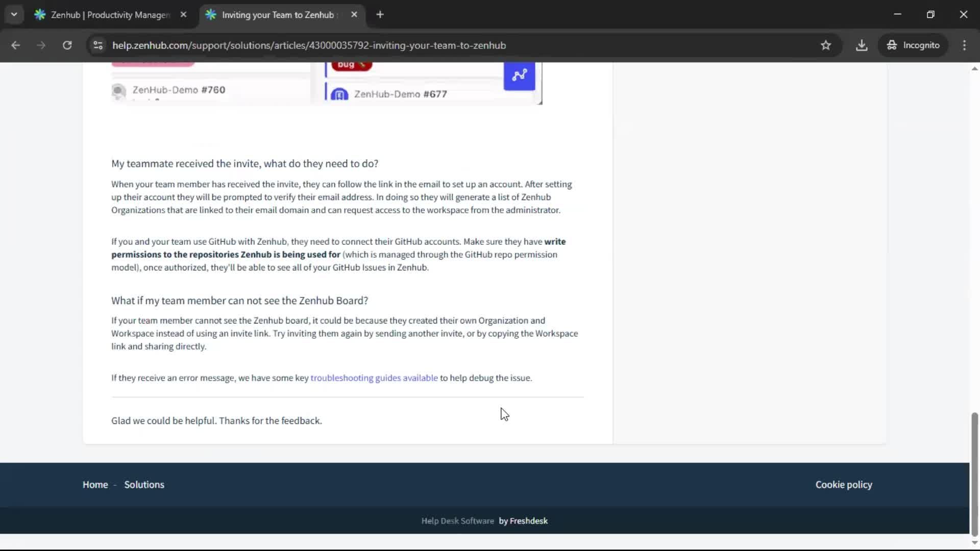Open the tab search dropdown
Screen dimensions: 980x551
pos(14,14)
